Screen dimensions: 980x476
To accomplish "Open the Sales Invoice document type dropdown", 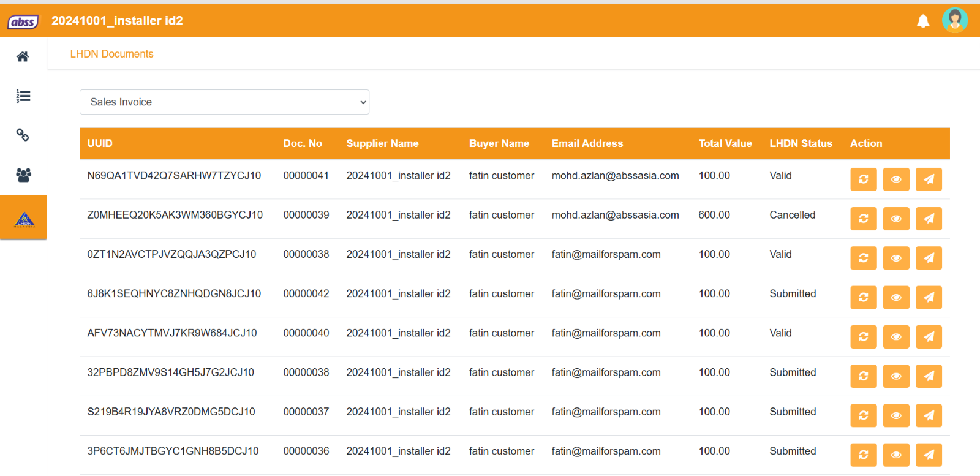I will 224,102.
